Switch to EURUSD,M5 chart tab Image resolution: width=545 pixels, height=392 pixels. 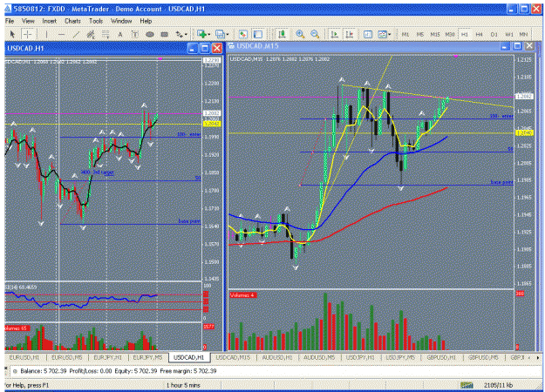click(x=66, y=357)
